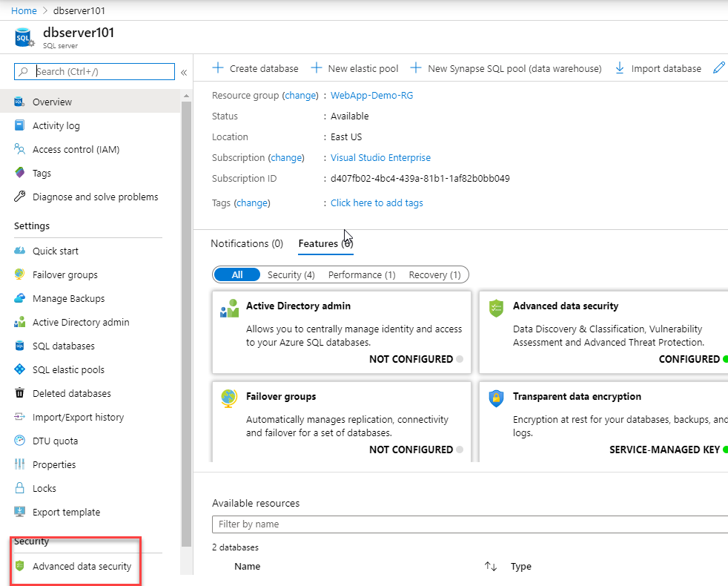Image resolution: width=728 pixels, height=586 pixels.
Task: Click the subscription ID value d407fb02-4bc4-439a-81b1-1af82b0bb049
Action: pyautogui.click(x=420, y=179)
